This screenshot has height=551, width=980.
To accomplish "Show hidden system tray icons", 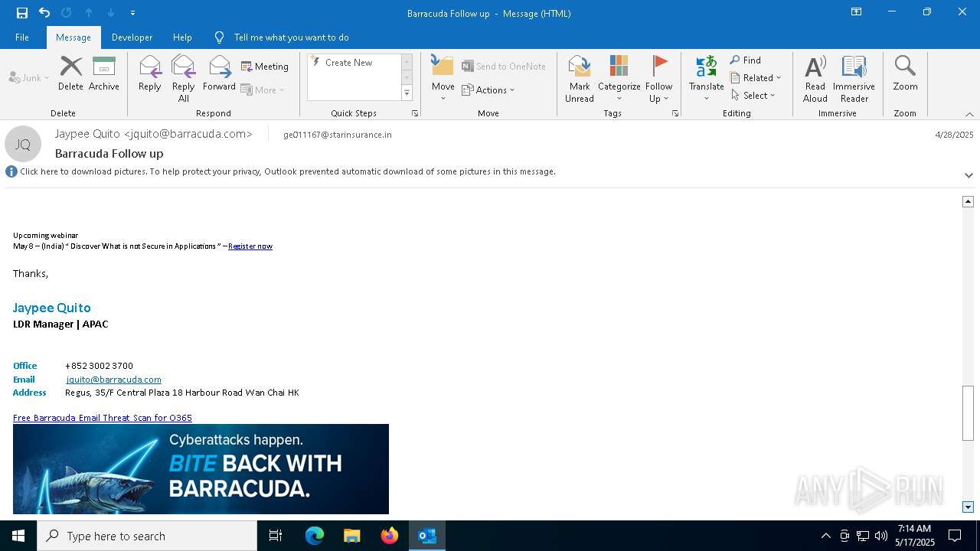I will (x=825, y=536).
